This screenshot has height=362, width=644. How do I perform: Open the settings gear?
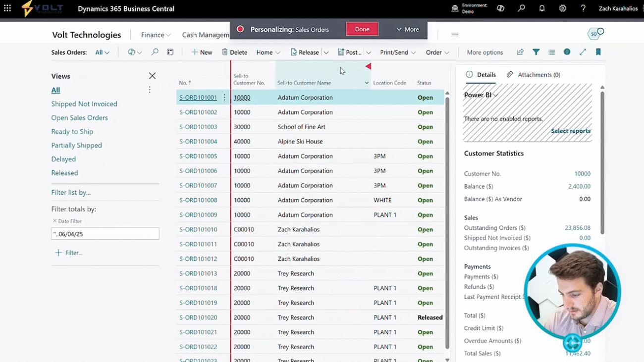click(563, 8)
